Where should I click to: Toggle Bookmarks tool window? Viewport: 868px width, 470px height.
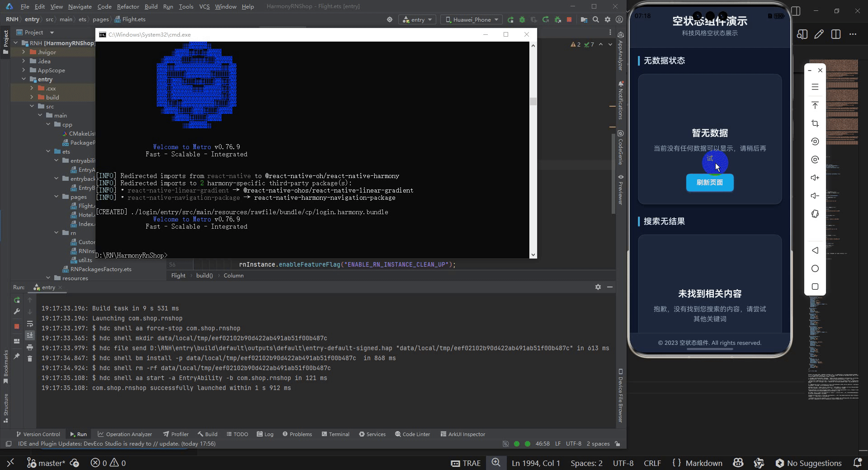5,367
